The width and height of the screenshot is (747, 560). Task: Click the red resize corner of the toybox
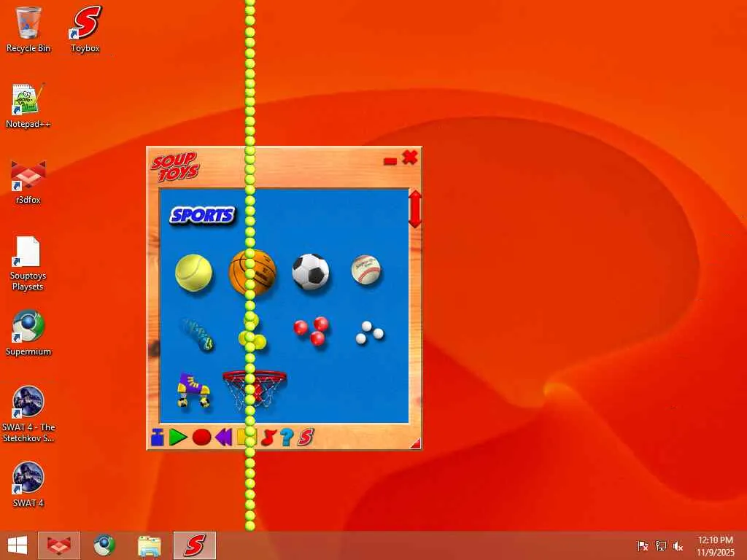(416, 444)
